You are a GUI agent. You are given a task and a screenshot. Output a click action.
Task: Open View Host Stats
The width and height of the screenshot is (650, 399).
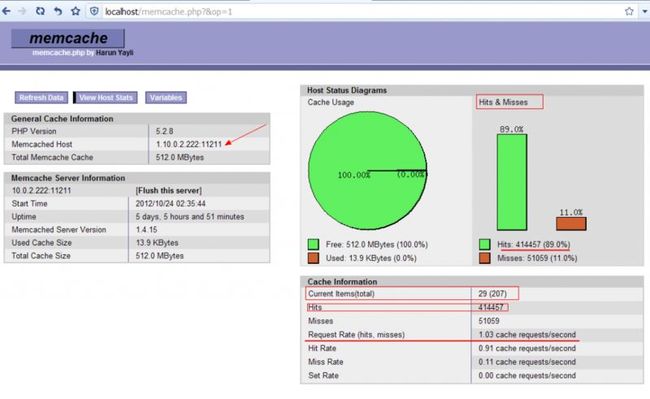(x=106, y=98)
